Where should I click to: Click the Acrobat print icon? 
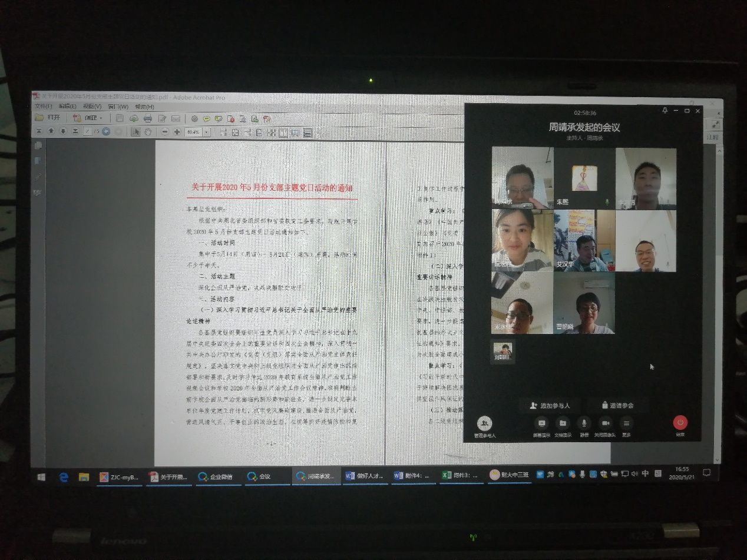pos(147,118)
